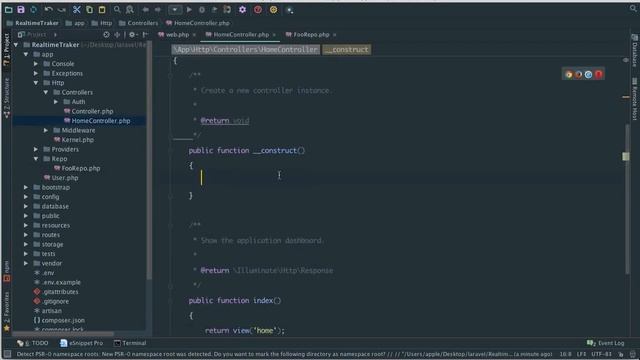
Task: Close the FooRepo.php tab
Action: click(335, 35)
